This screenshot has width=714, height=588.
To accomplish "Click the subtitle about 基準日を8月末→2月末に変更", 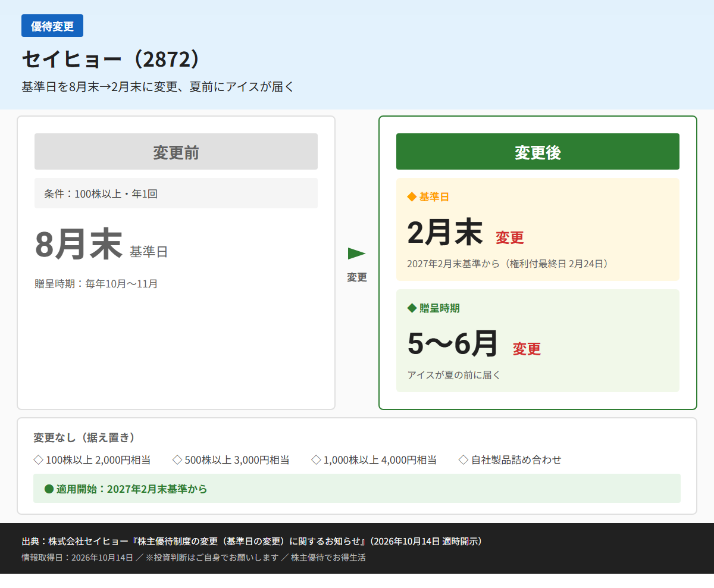I will click(158, 86).
